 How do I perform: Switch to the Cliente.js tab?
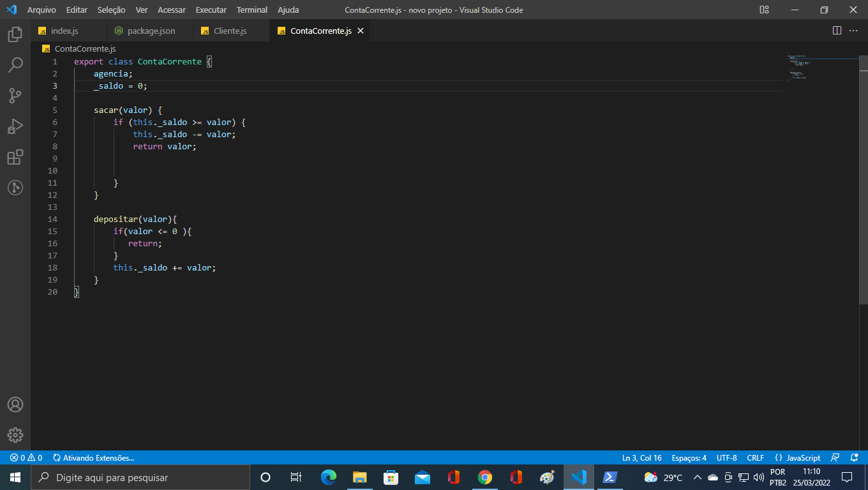231,31
